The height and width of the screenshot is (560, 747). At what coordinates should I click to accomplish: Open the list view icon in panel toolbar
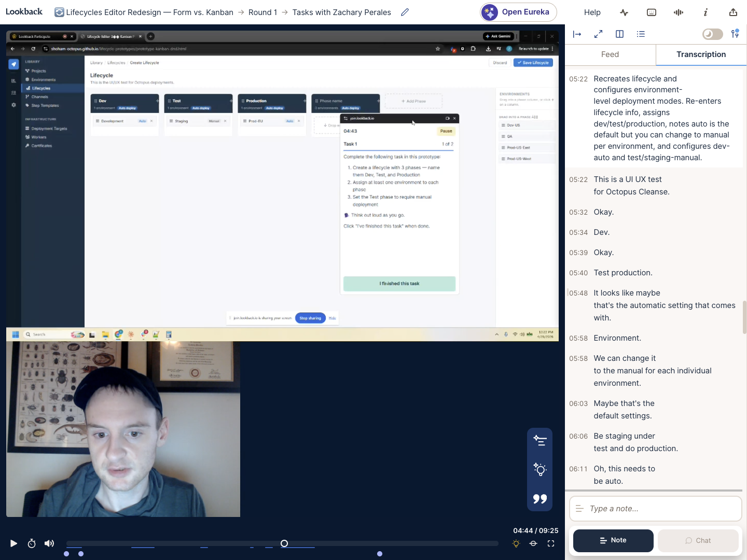(641, 34)
